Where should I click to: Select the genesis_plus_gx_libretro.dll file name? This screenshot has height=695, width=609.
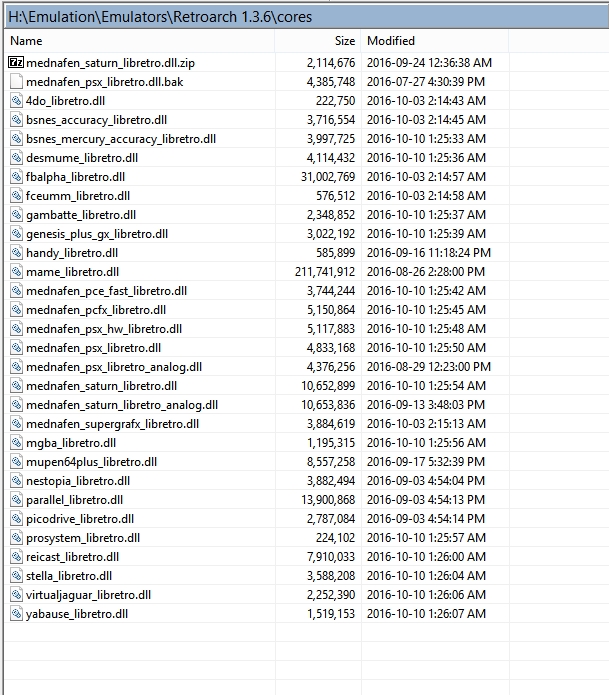pos(97,234)
